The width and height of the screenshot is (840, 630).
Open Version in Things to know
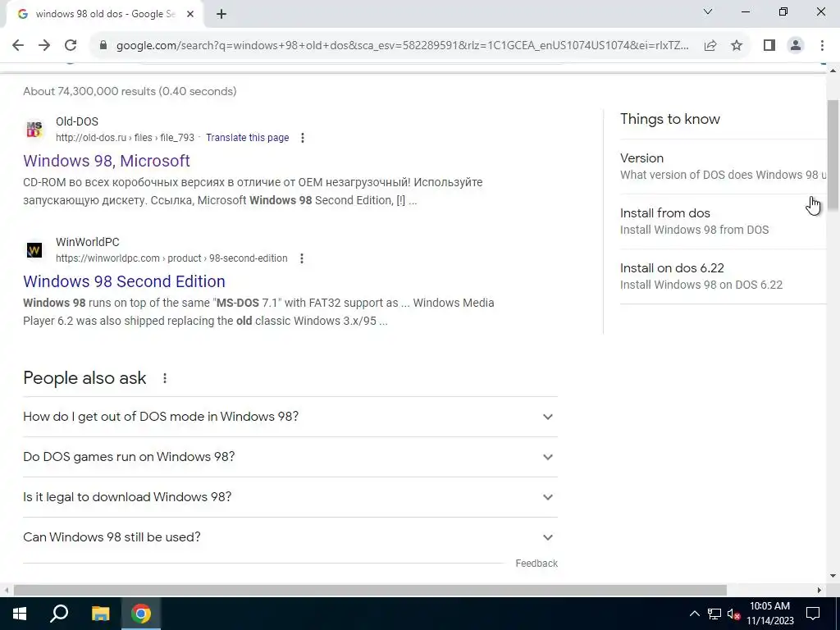(x=724, y=167)
